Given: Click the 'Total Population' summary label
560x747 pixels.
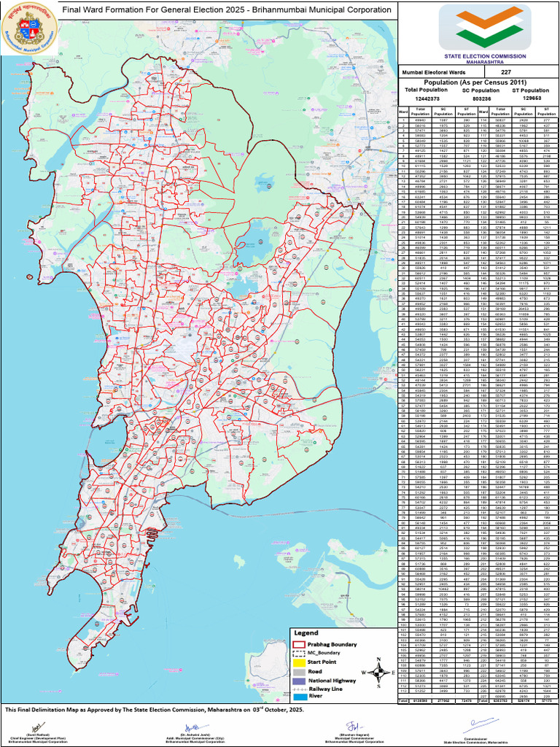Looking at the screenshot, I should pyautogui.click(x=426, y=90).
